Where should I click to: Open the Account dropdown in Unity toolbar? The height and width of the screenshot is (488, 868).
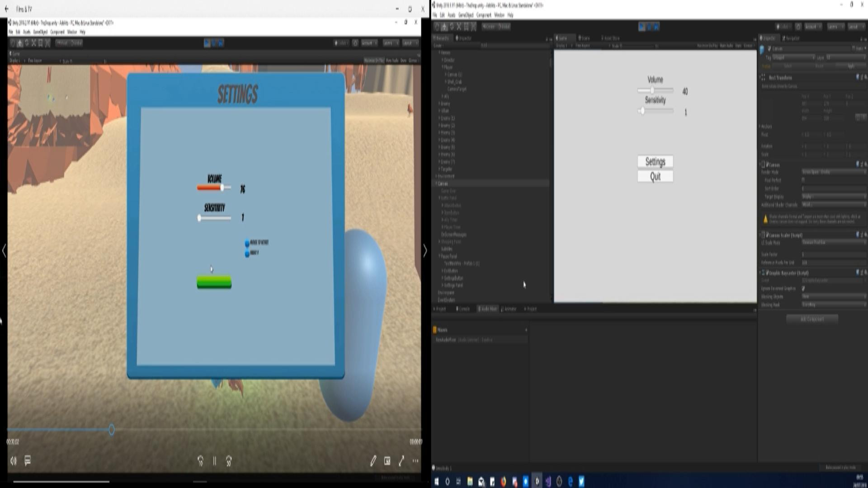(813, 27)
